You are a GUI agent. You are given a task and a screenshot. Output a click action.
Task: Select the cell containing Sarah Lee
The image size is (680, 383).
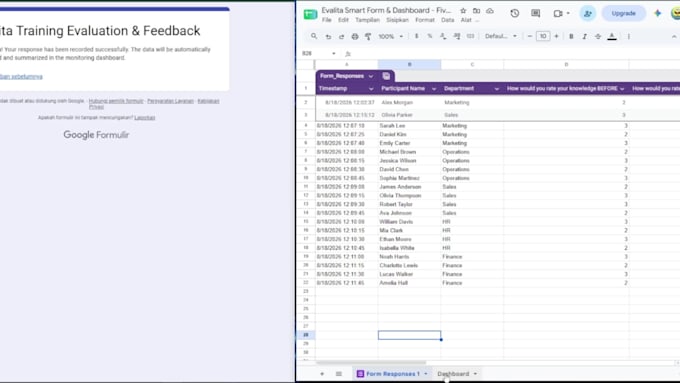[x=409, y=126]
